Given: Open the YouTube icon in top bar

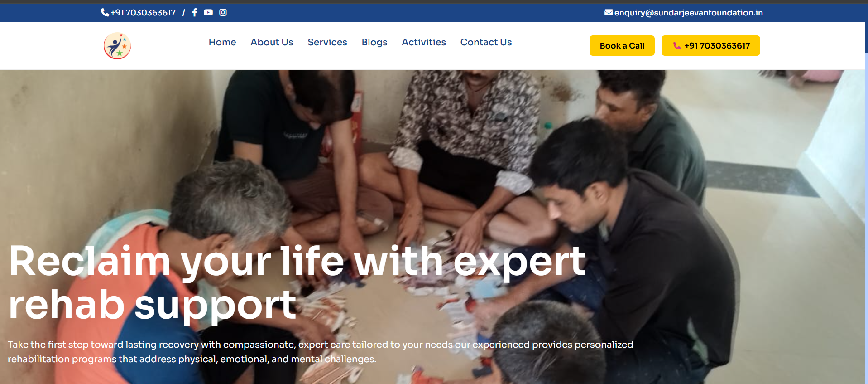Looking at the screenshot, I should click(x=208, y=12).
